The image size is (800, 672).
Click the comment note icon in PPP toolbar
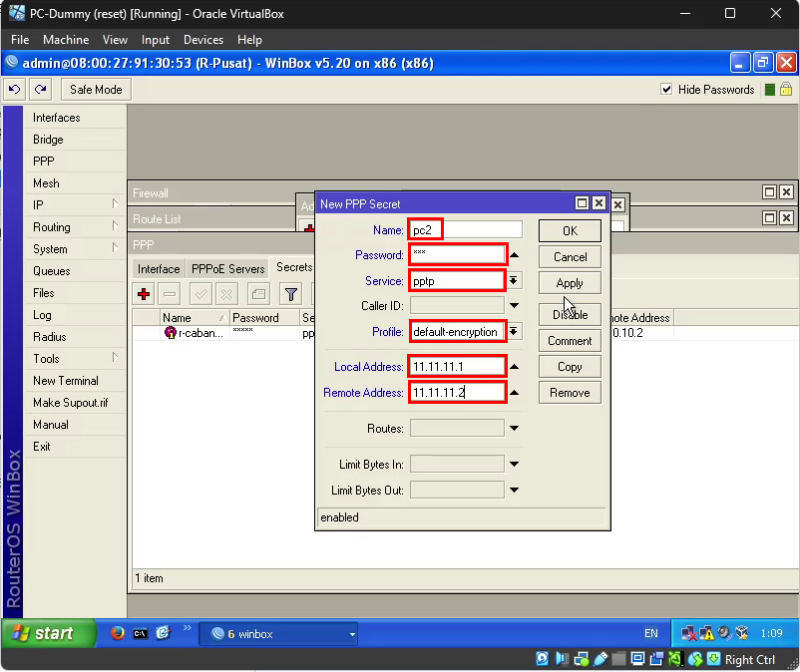coord(258,294)
